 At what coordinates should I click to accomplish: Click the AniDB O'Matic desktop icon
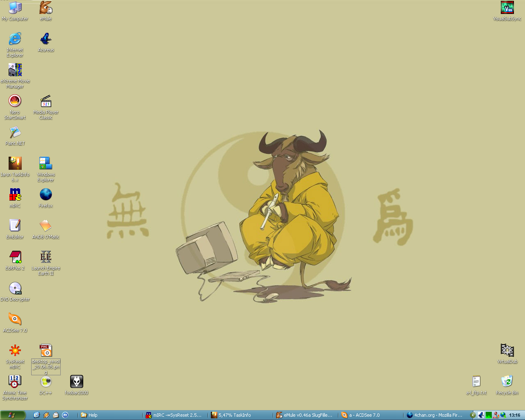click(46, 229)
